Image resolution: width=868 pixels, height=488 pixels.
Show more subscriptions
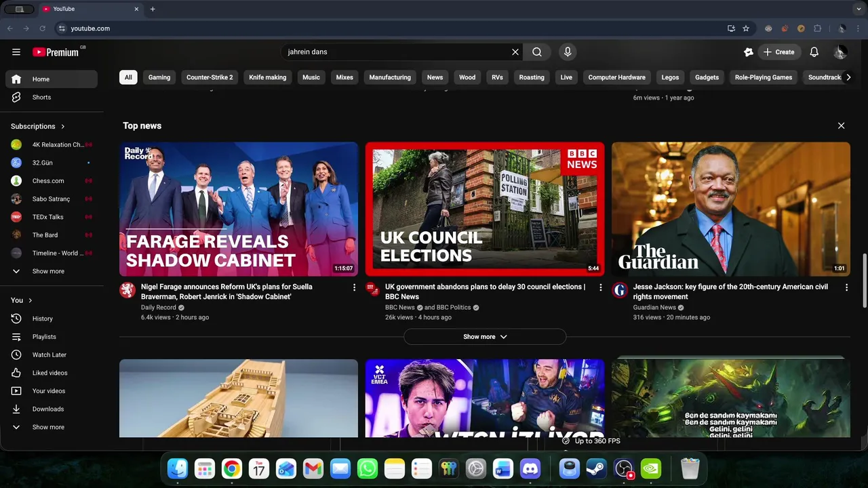pyautogui.click(x=52, y=271)
